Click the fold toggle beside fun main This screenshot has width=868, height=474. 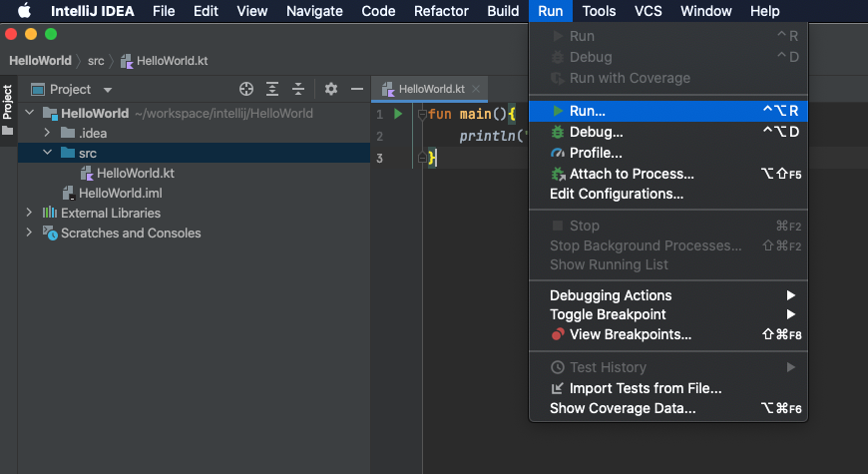pos(422,114)
